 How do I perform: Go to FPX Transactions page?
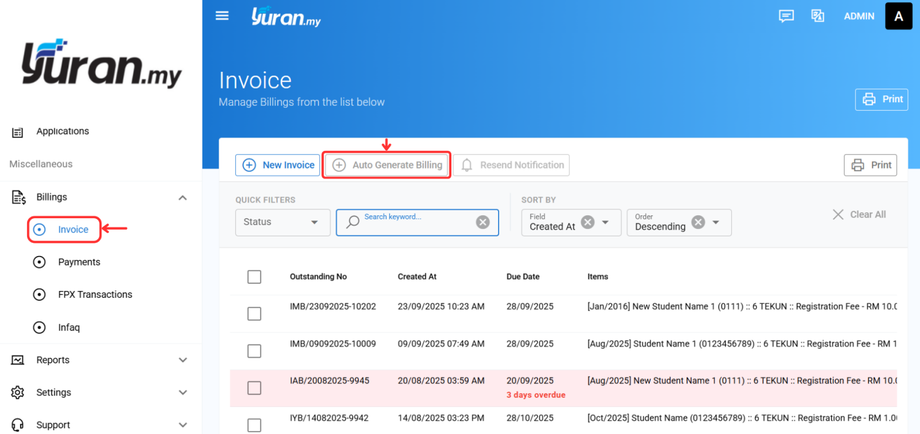(x=94, y=295)
